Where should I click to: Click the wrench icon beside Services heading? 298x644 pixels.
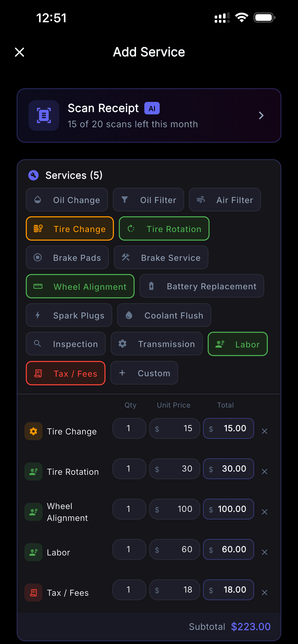33,175
